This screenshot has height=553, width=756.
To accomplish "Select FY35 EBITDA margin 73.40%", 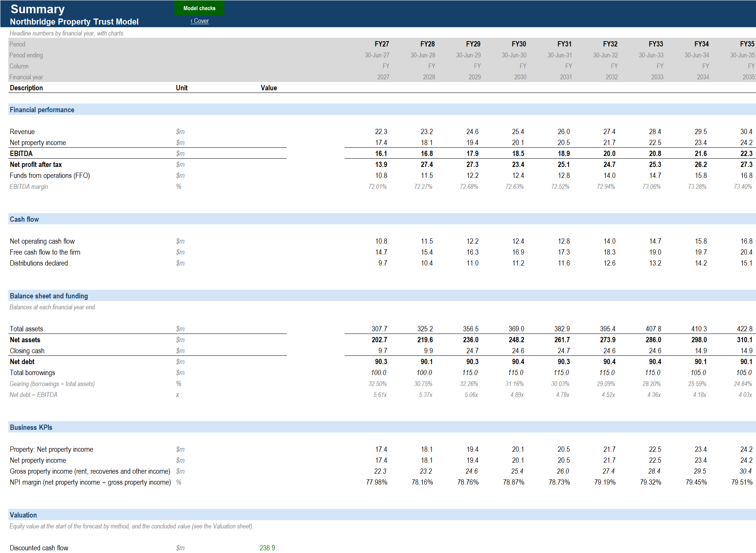I will pyautogui.click(x=743, y=187).
